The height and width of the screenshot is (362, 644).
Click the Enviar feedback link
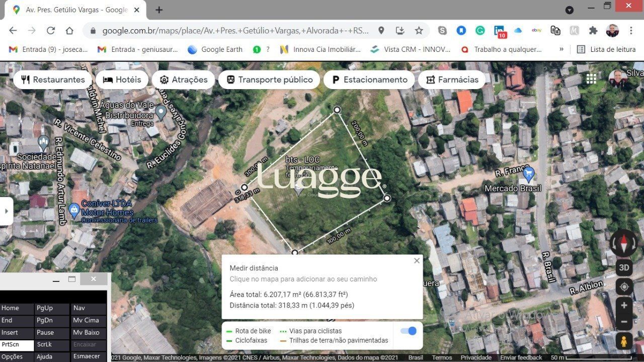521,357
